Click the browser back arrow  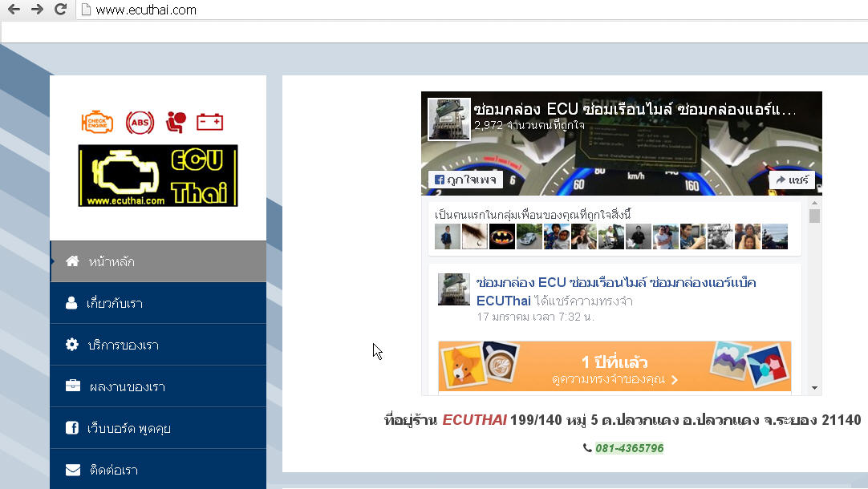[x=14, y=10]
